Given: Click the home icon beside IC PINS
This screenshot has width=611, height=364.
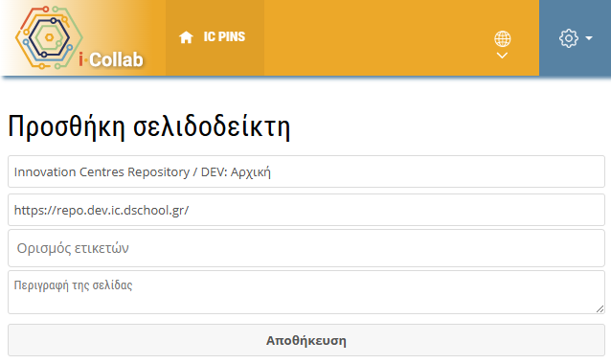Looking at the screenshot, I should pos(186,37).
